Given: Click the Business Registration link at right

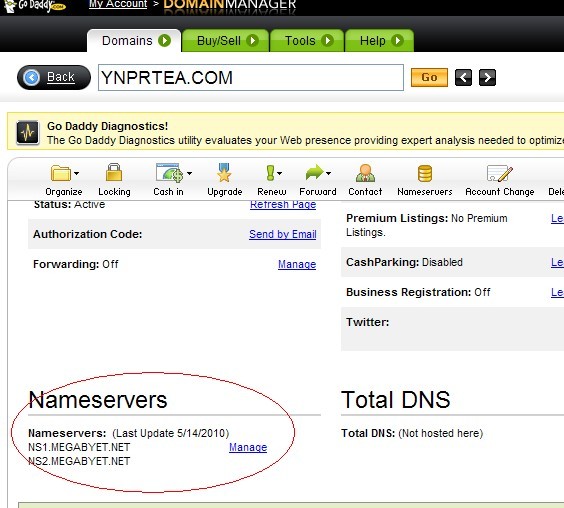Looking at the screenshot, I should pos(557,292).
